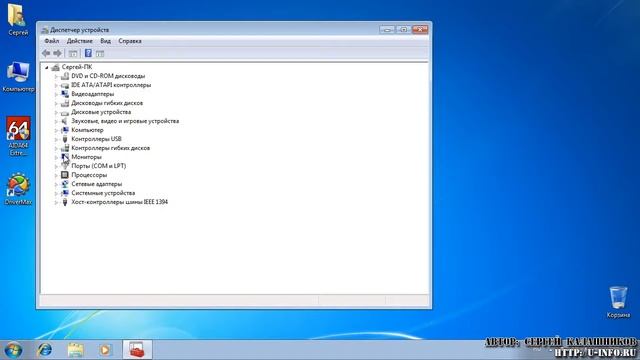Open the Файл menu
The width and height of the screenshot is (640, 360).
52,41
